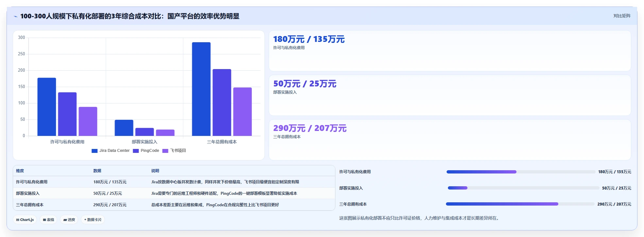
Task: Click the 50万元 / 25万元 data card heading
Action: (305, 84)
